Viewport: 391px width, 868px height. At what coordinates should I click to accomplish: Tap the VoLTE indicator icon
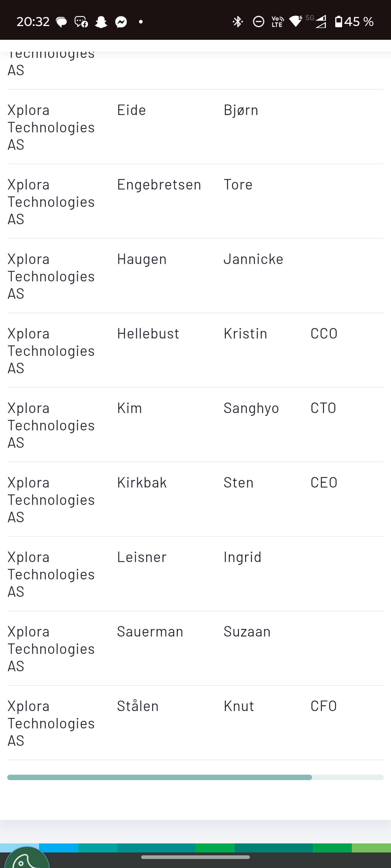(277, 22)
